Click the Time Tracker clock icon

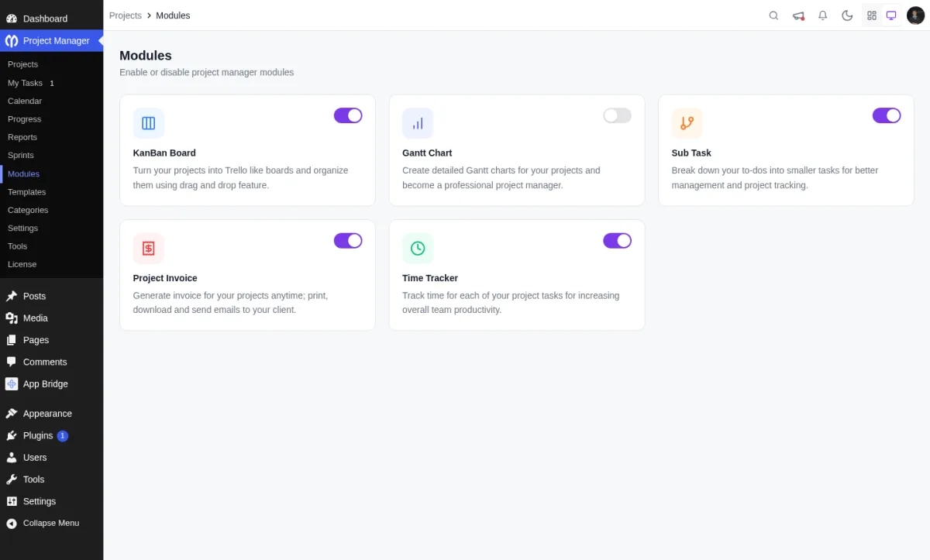tap(418, 249)
